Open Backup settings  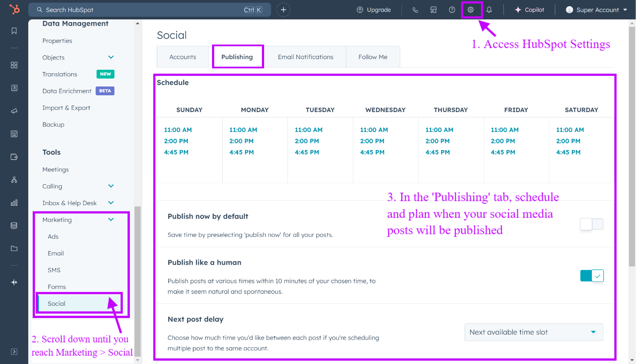(x=53, y=124)
